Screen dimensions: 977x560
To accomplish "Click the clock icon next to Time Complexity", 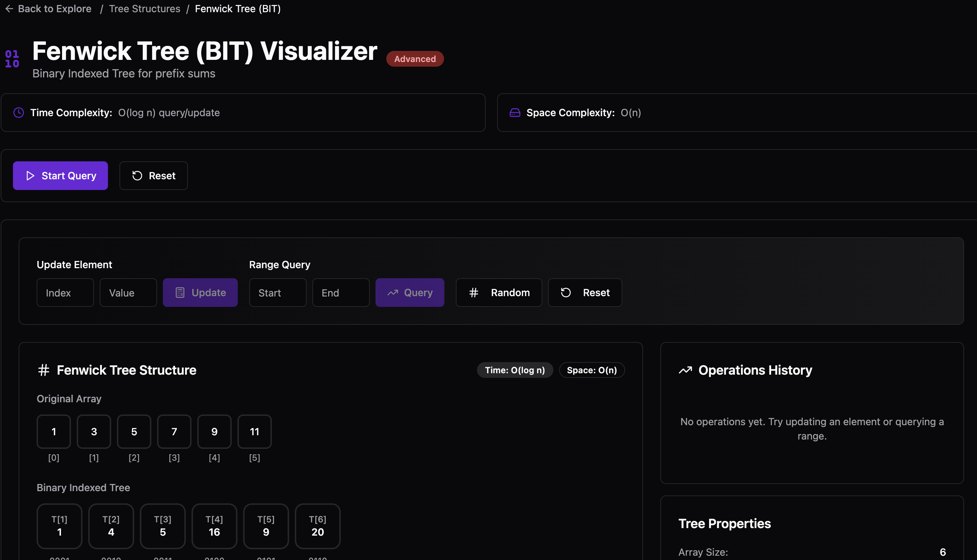I will (18, 112).
